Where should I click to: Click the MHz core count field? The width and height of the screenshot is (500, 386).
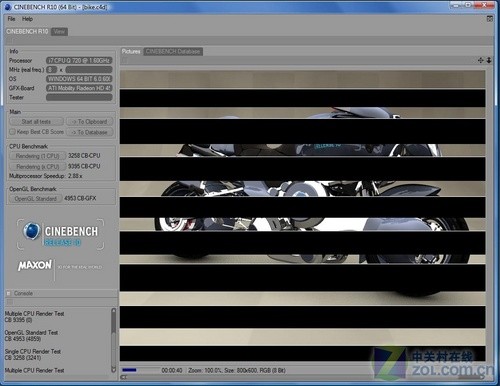(51, 70)
